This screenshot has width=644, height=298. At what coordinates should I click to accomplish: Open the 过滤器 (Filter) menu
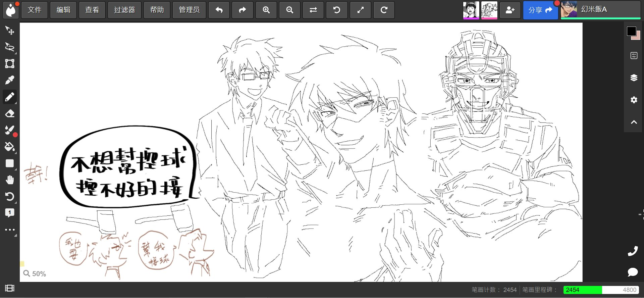pos(124,10)
